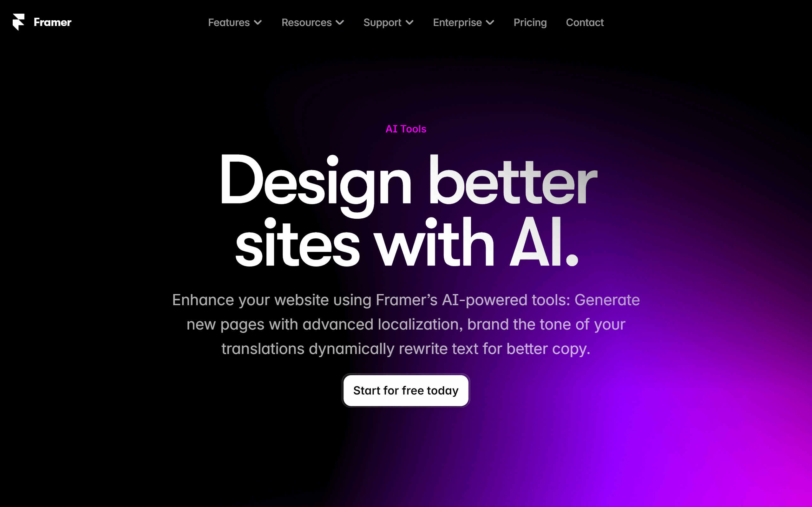Click the Resources chevron expander

click(338, 22)
